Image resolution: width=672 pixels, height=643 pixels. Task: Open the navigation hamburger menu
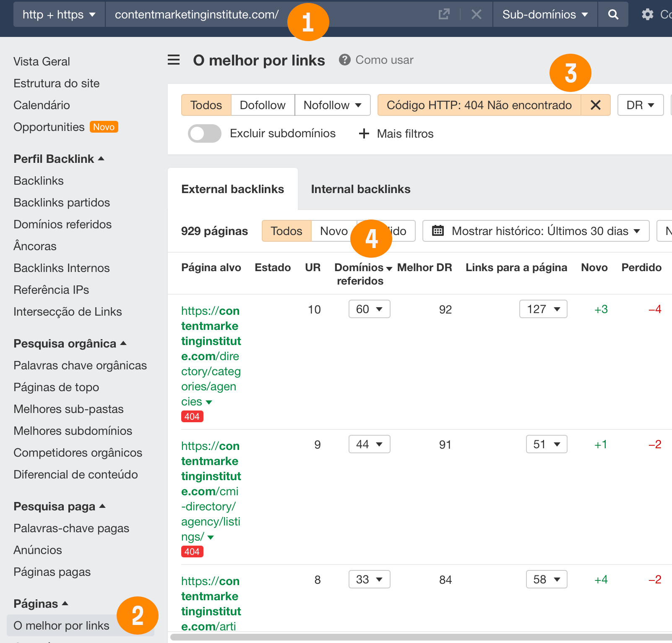(x=173, y=60)
